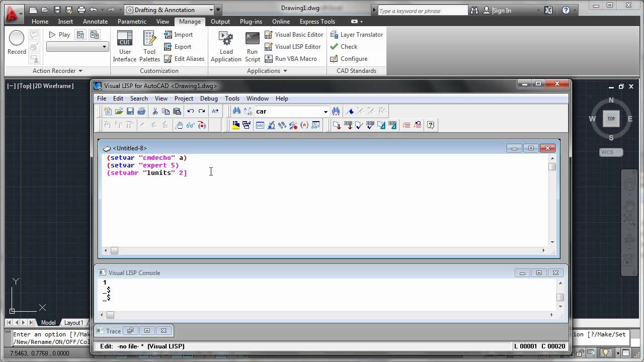Viewport: 644px width, 362px height.
Task: Click the Layer Translator button
Action: [x=357, y=35]
